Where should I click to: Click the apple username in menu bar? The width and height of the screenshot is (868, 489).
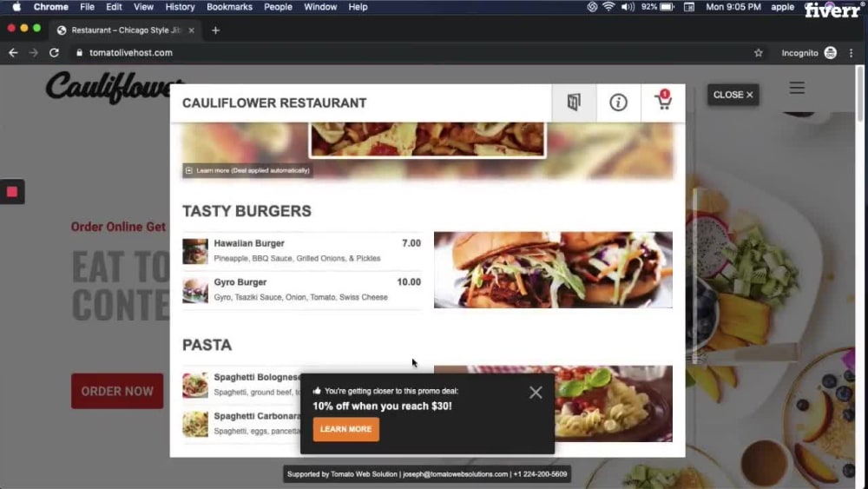[x=783, y=7]
